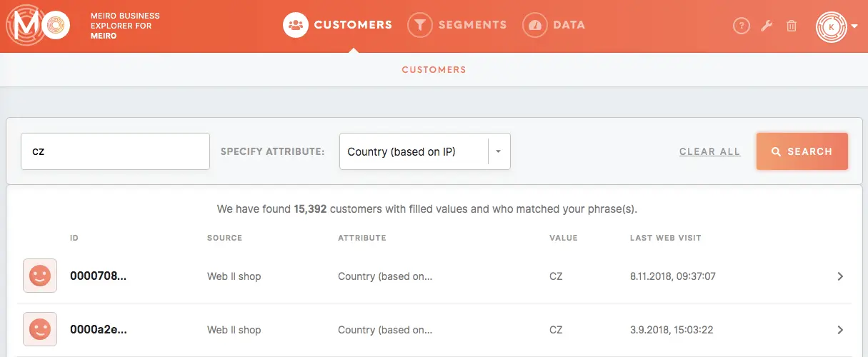Click Country (based on... in row 0000a2e...
The height and width of the screenshot is (357, 868).
tap(385, 330)
